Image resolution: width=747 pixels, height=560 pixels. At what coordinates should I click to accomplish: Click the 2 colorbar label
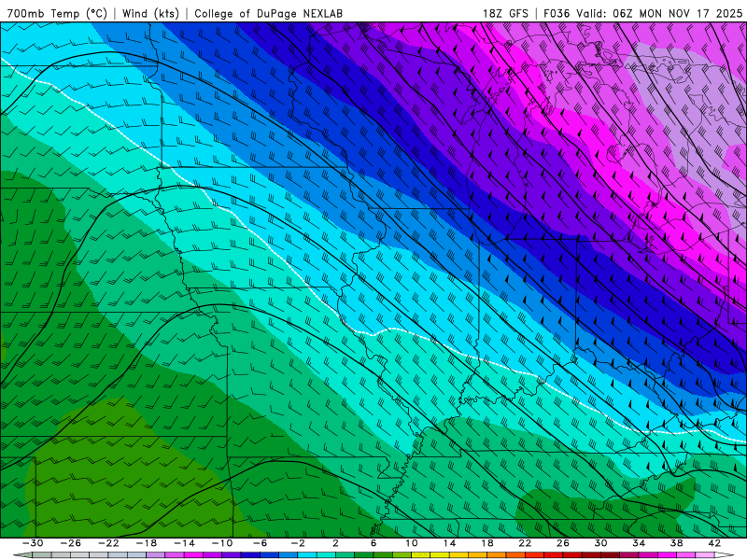pos(335,543)
